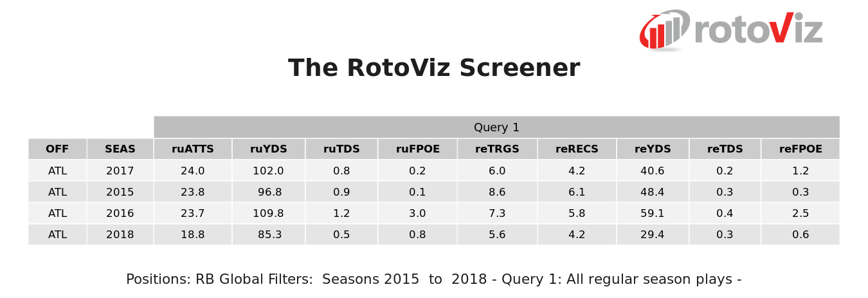Select the 2017 season cell
The width and height of the screenshot is (868, 298).
coord(120,171)
